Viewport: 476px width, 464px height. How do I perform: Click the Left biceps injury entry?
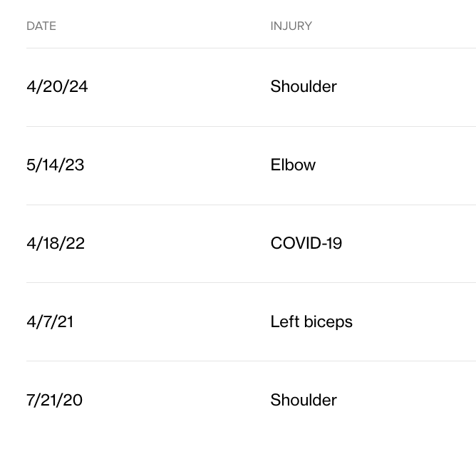311,322
